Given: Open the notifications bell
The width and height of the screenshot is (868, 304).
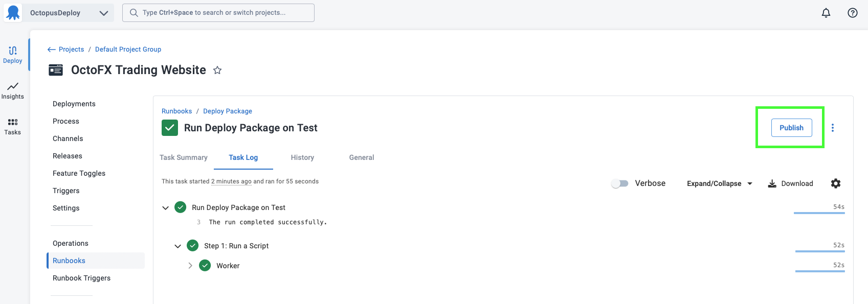Looking at the screenshot, I should (x=826, y=13).
